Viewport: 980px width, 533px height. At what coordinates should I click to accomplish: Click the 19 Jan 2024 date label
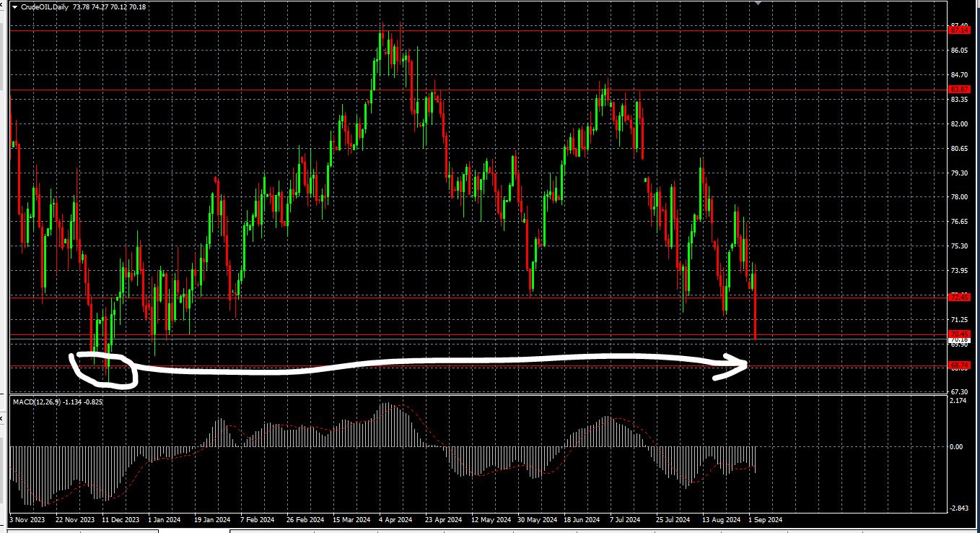click(x=212, y=519)
